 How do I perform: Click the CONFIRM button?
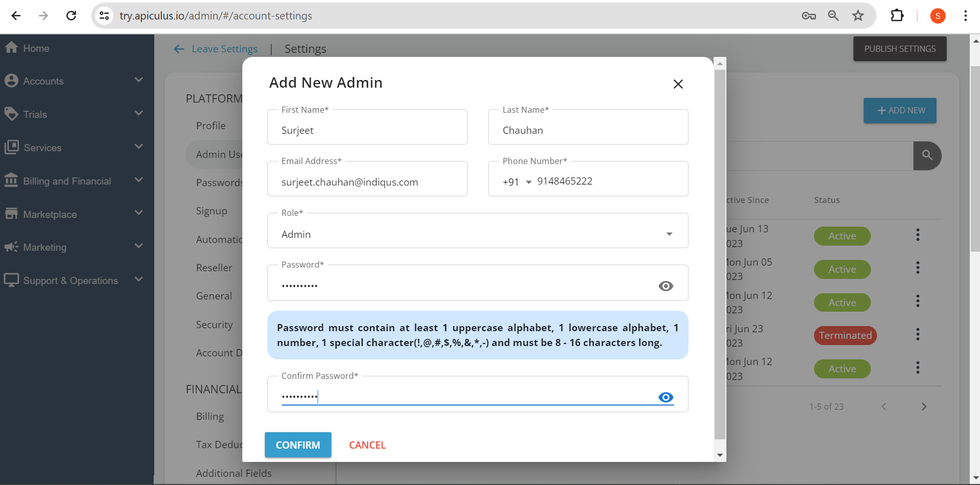pyautogui.click(x=298, y=444)
